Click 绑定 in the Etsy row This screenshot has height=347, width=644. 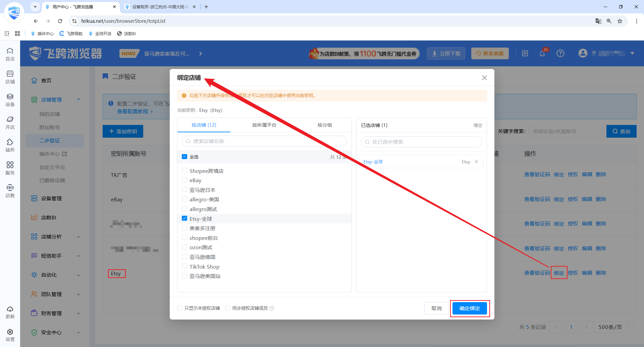[559, 273]
